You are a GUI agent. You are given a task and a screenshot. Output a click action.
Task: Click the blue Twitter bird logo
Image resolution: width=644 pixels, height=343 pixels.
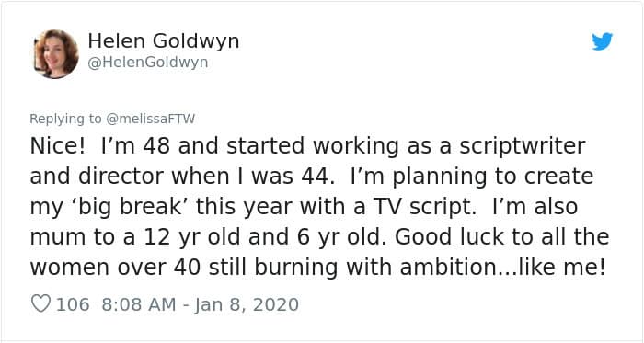tap(602, 41)
